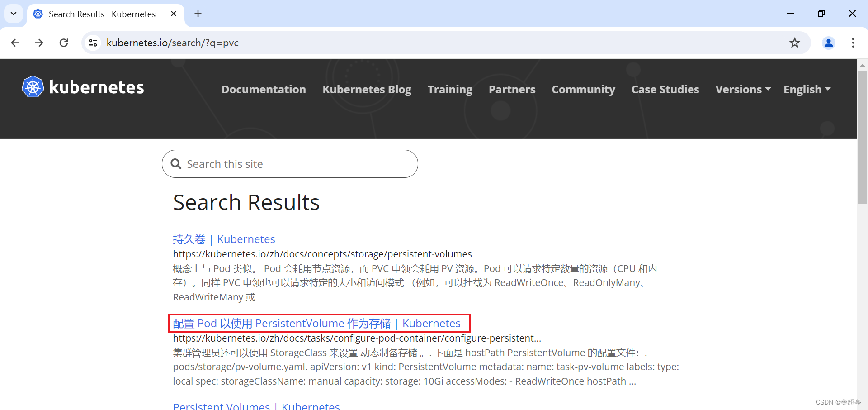Open the Case Studies page

(665, 89)
